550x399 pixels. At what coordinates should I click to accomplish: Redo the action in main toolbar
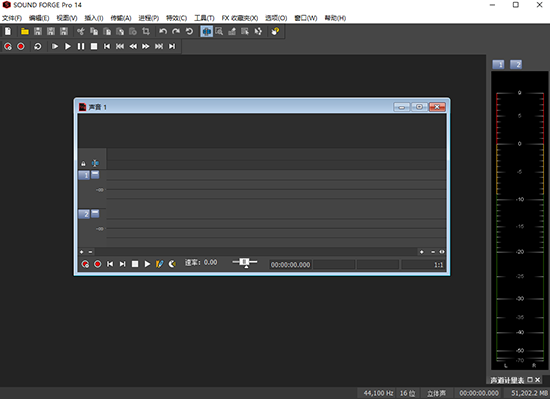176,32
